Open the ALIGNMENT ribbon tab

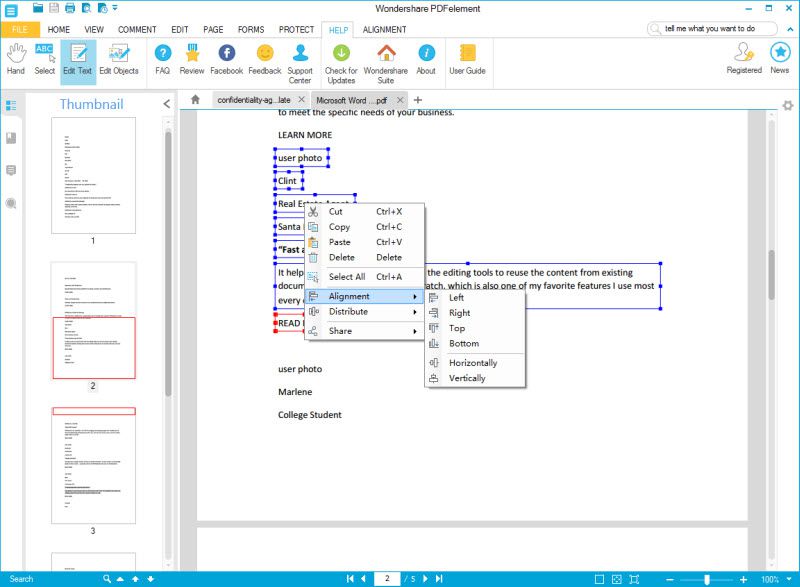pos(385,30)
